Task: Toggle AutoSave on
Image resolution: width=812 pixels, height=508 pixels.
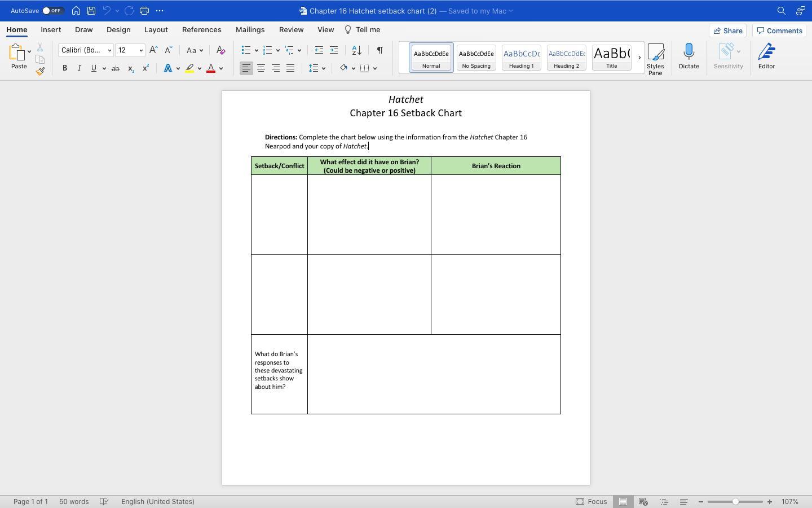Action: tap(52, 11)
